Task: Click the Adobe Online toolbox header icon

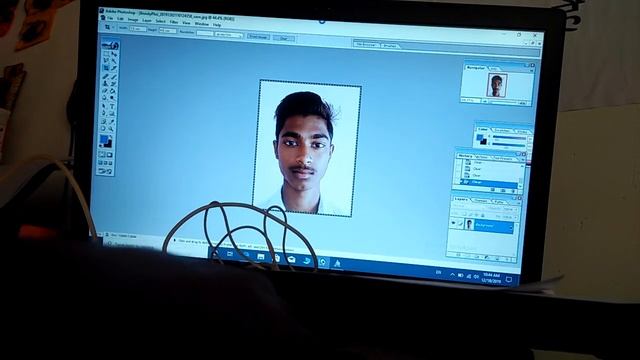Action: (111, 44)
